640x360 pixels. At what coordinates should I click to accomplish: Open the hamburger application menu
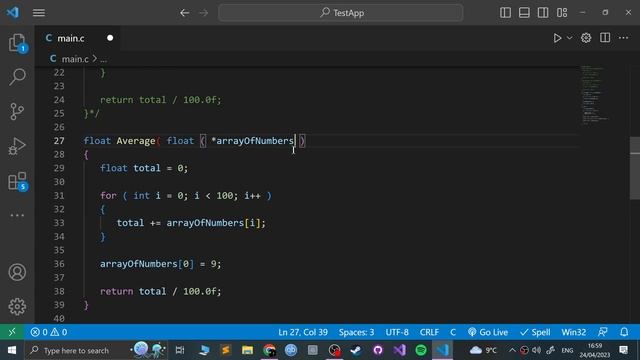point(39,13)
